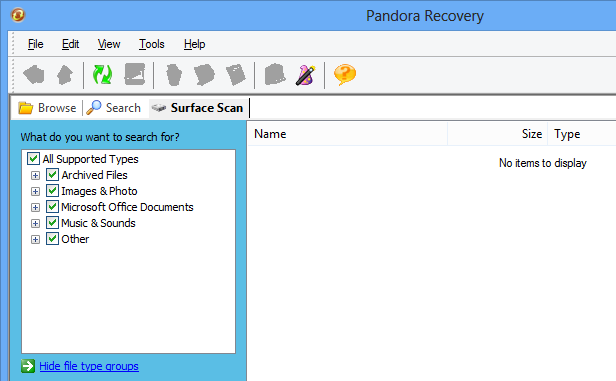Open the Help menu
This screenshot has width=616, height=381.
(x=194, y=44)
